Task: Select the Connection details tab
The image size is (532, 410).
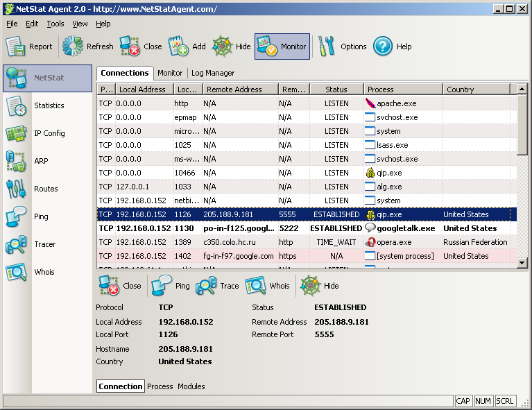Action: point(121,386)
